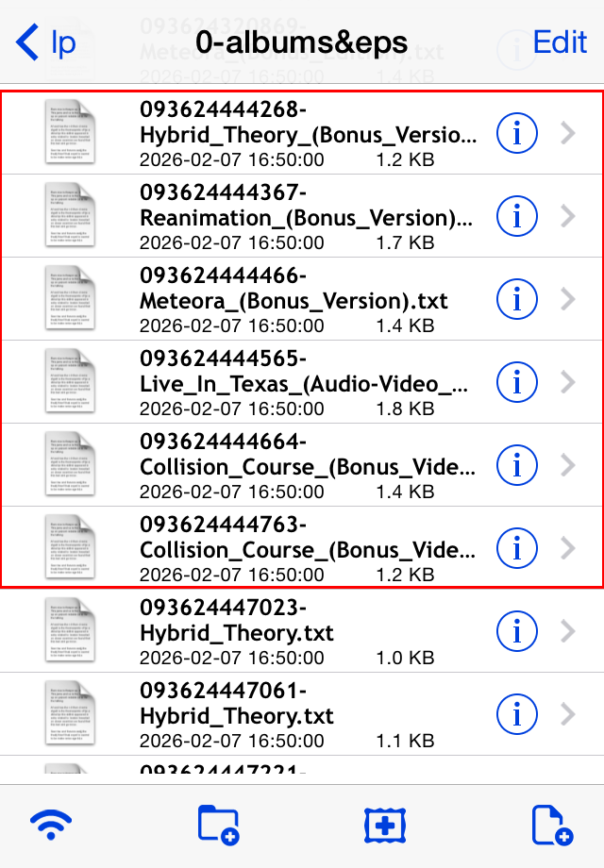Click 1.2 KB size of 093624444268 file

(405, 159)
